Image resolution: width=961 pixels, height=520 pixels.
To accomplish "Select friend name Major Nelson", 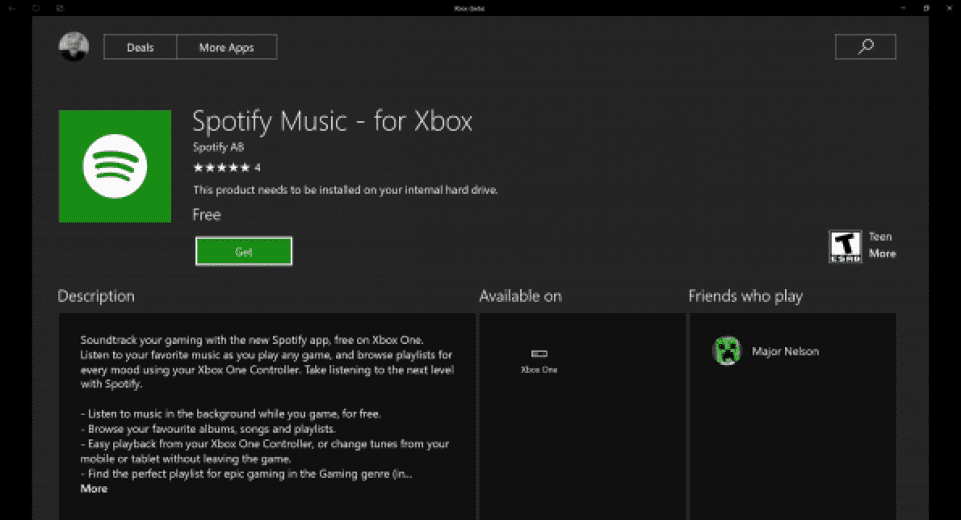I will pos(785,351).
